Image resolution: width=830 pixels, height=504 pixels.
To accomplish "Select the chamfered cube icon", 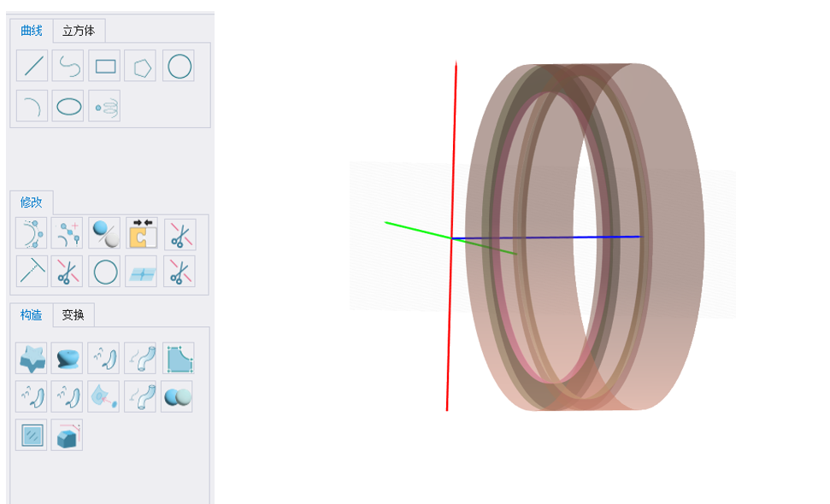I will [67, 435].
